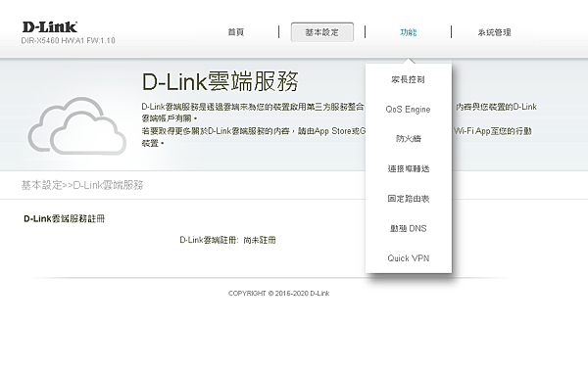Click the breadcrumb 基本設定>>D-Link雲端服務
The height and width of the screenshot is (371, 588).
pos(82,185)
